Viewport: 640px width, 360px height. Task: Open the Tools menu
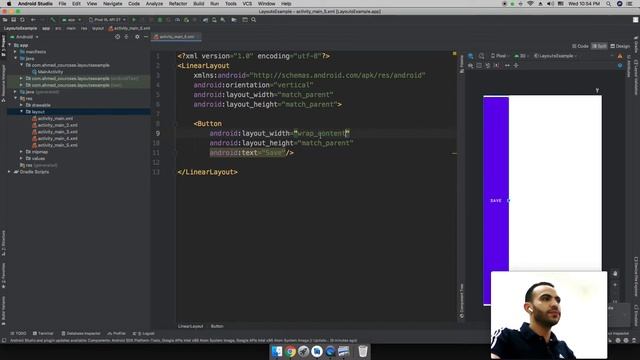click(x=231, y=4)
